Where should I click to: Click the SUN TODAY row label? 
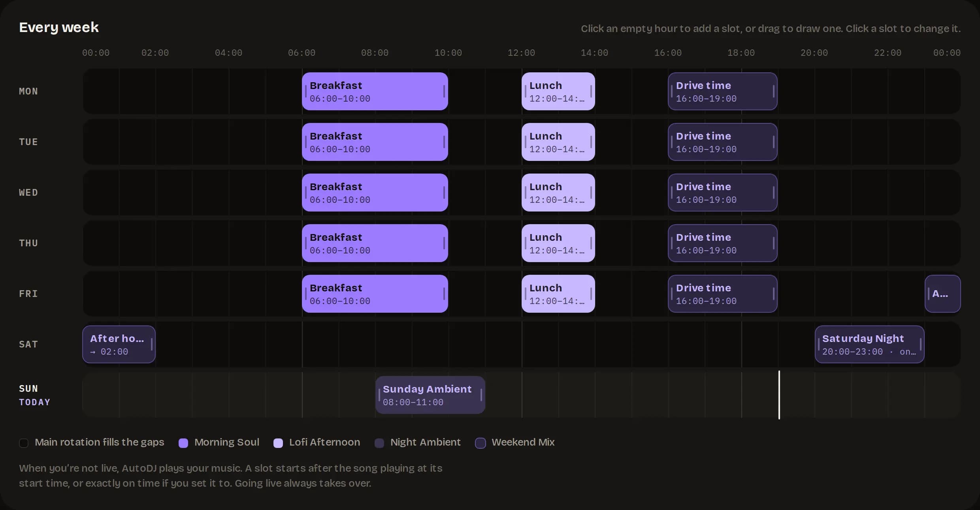pyautogui.click(x=35, y=395)
